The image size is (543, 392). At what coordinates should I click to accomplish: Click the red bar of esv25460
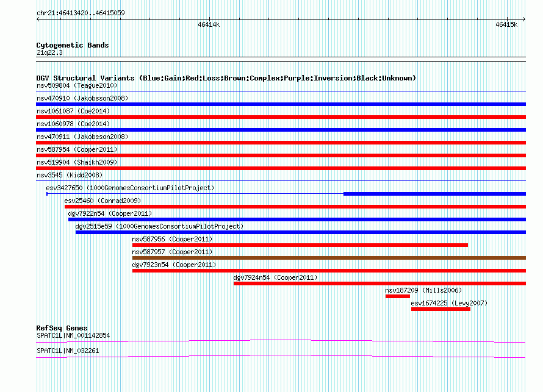tap(295, 207)
